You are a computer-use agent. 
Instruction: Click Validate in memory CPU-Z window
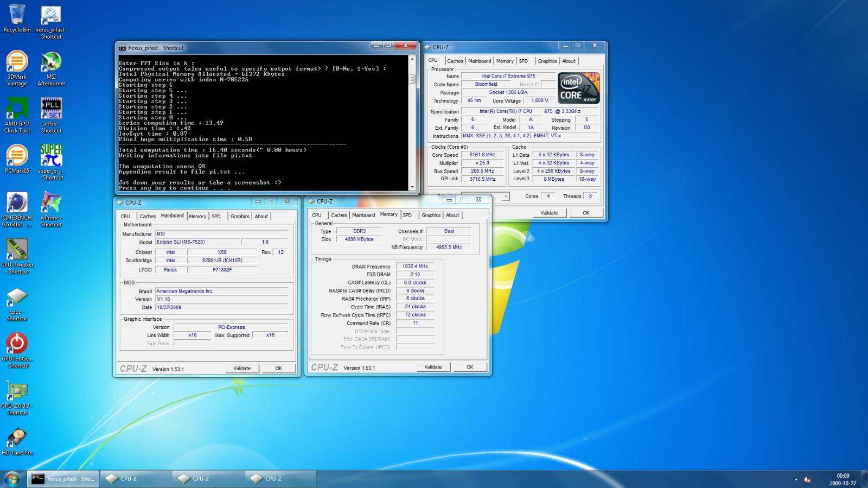(x=433, y=367)
